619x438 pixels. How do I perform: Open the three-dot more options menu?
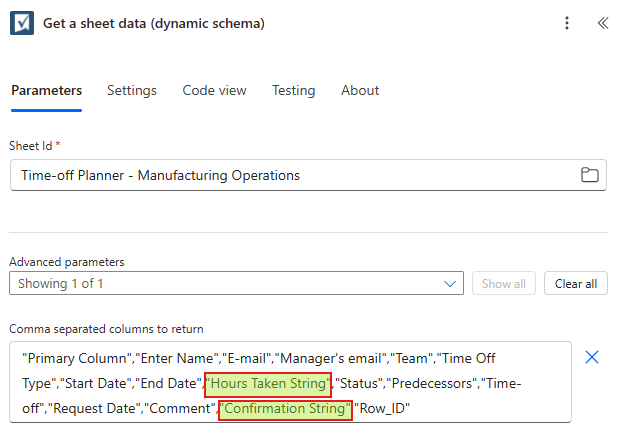[567, 23]
